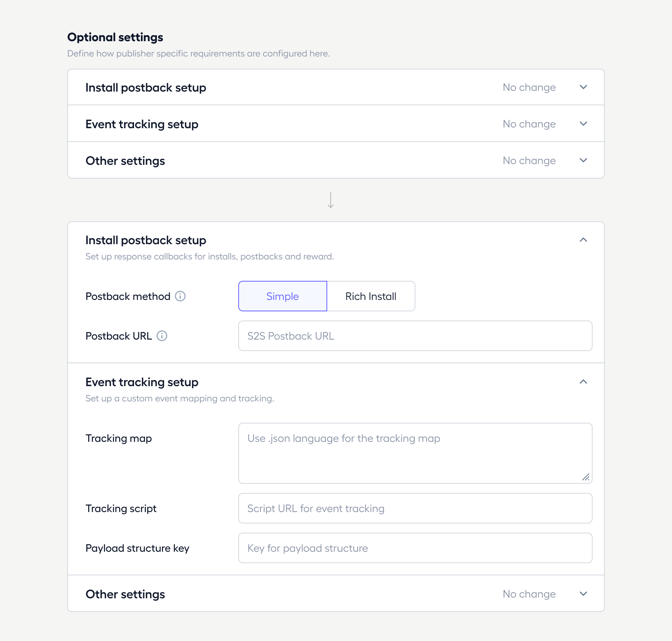Expand the collapsed Install postback setup row
Image resolution: width=672 pixels, height=641 pixels.
(336, 87)
